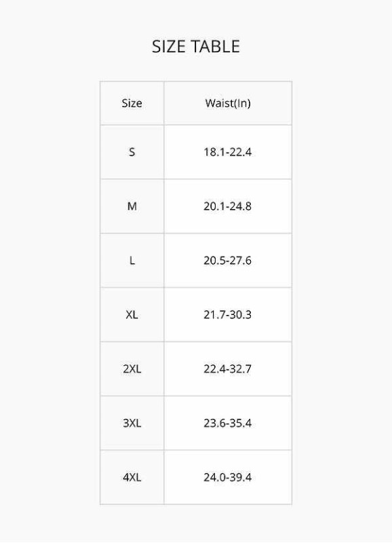Click the 24.0-39.4 waist value

(228, 477)
